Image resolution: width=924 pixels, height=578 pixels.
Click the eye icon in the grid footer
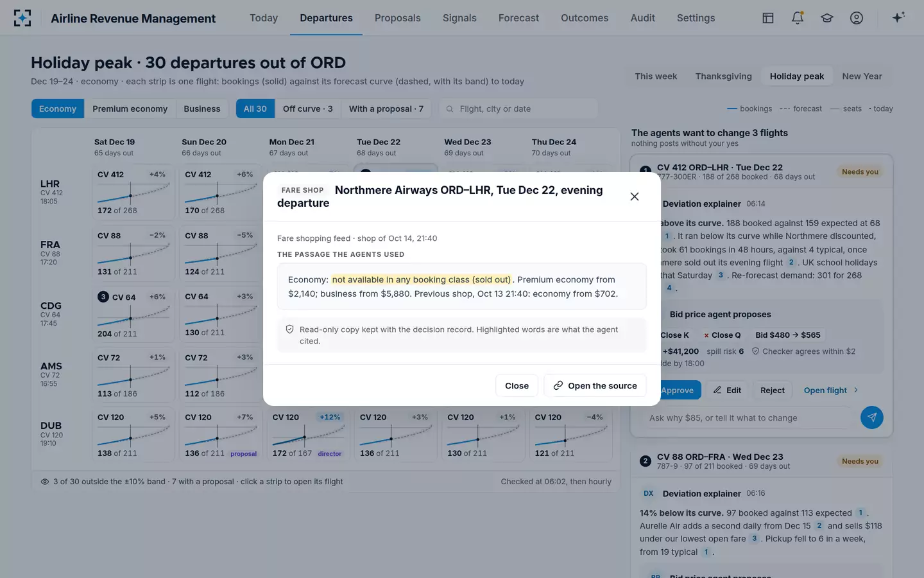[x=45, y=482]
